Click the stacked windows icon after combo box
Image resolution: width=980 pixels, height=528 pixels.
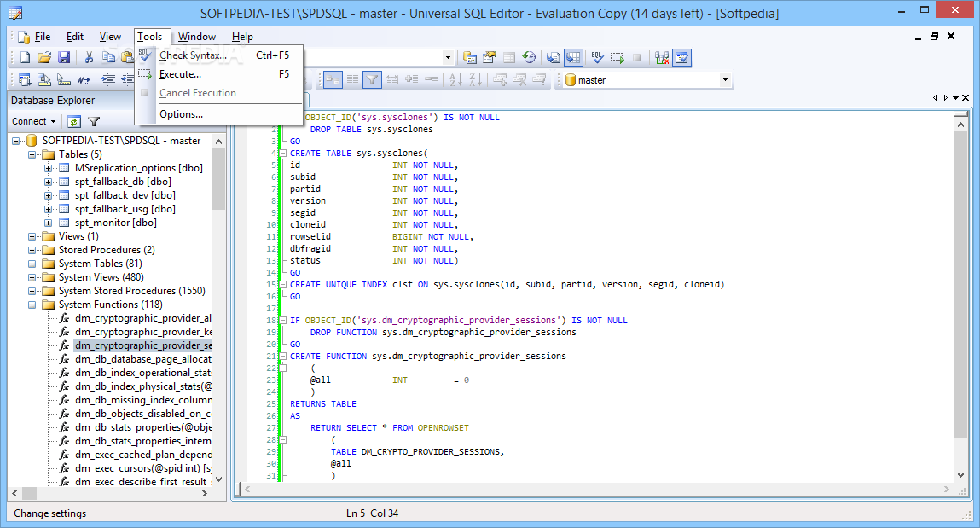[x=469, y=57]
